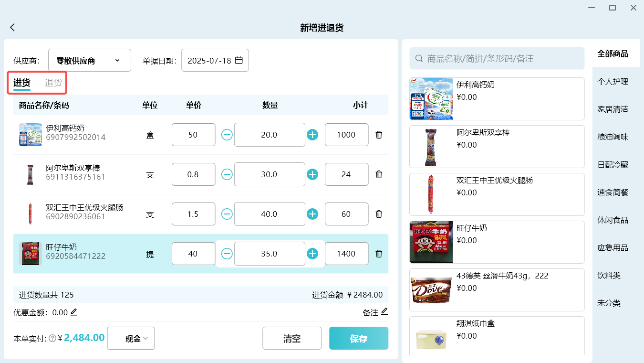Viewport: 644px width, 363px height.
Task: Delete the 阿尔卑斯双享棒 row with trash icon
Action: click(379, 174)
